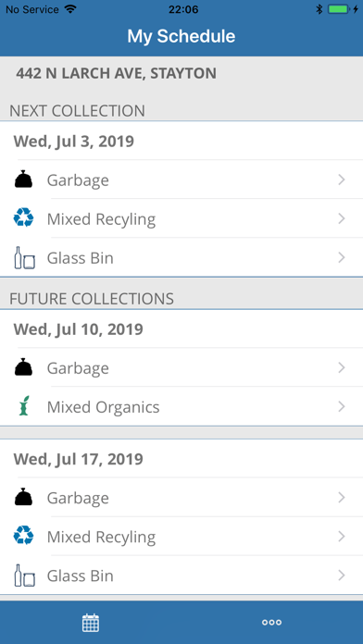Tap the garbage bag icon for Jul 10
Image resolution: width=363 pixels, height=644 pixels.
[23, 367]
